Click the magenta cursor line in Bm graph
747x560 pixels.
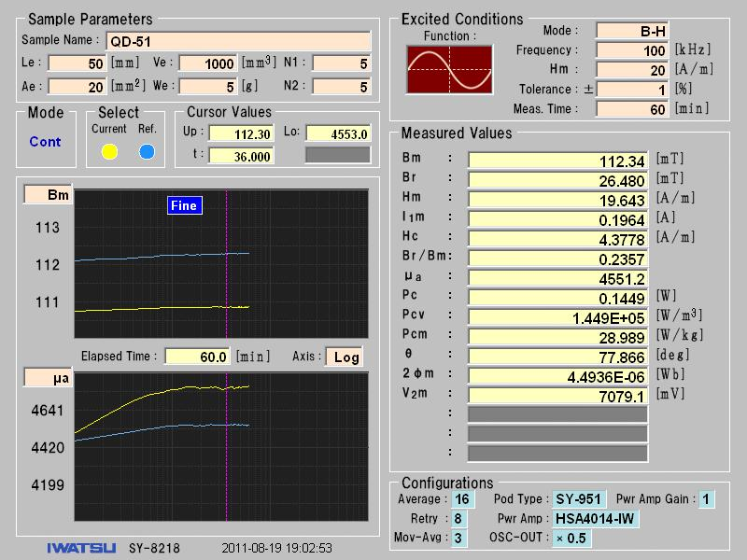[x=227, y=280]
